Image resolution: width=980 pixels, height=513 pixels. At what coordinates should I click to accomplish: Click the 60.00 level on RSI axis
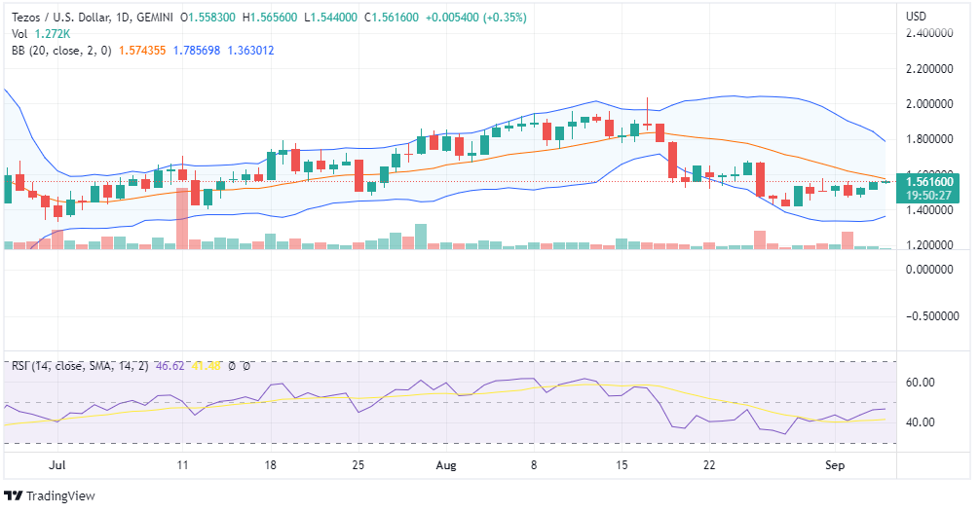pos(920,383)
